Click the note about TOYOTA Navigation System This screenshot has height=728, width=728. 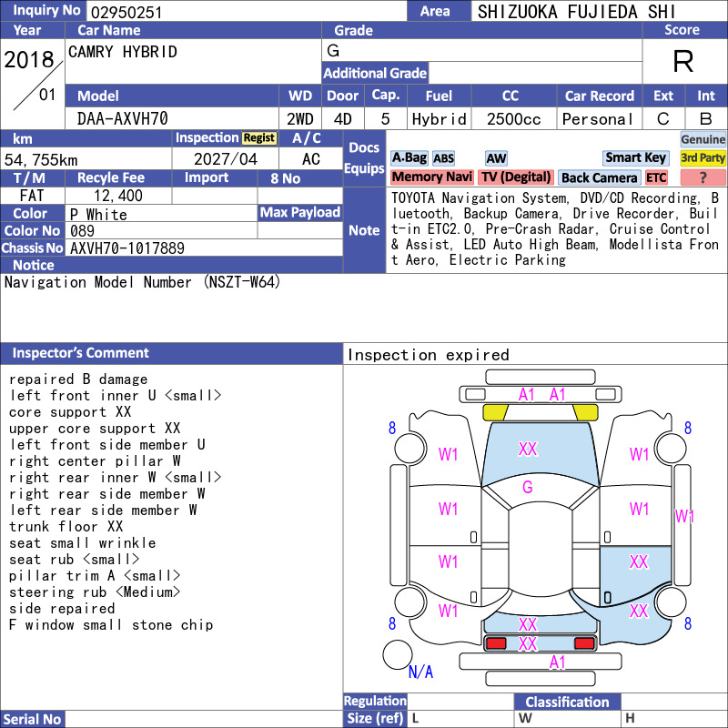[x=555, y=229]
